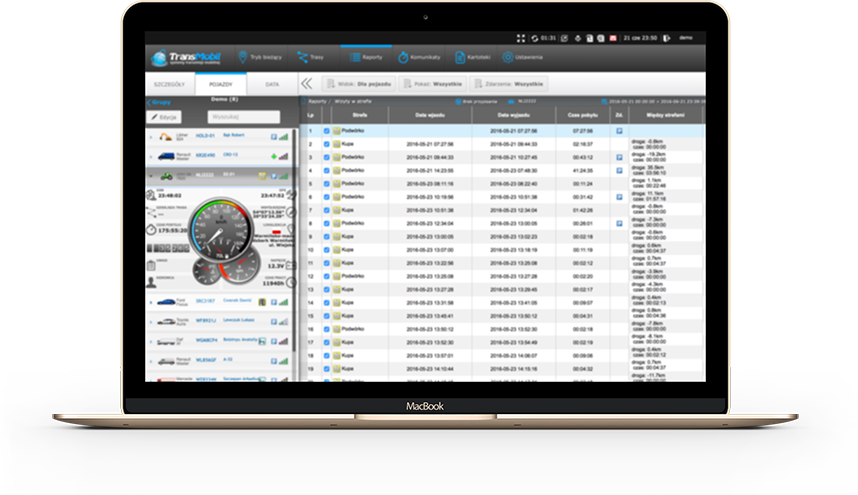This screenshot has height=495, width=858.
Task: Click the TransMobil logo
Action: [185, 58]
